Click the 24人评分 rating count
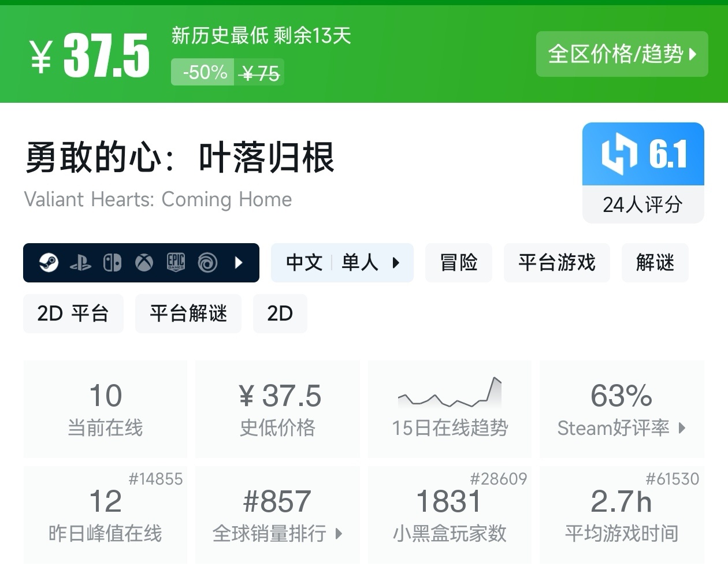This screenshot has height=577, width=728. pos(642,203)
